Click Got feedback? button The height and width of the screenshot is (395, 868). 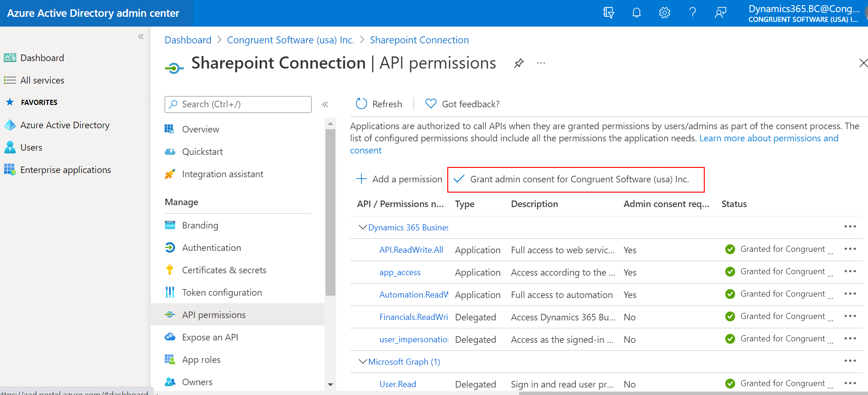click(x=462, y=104)
